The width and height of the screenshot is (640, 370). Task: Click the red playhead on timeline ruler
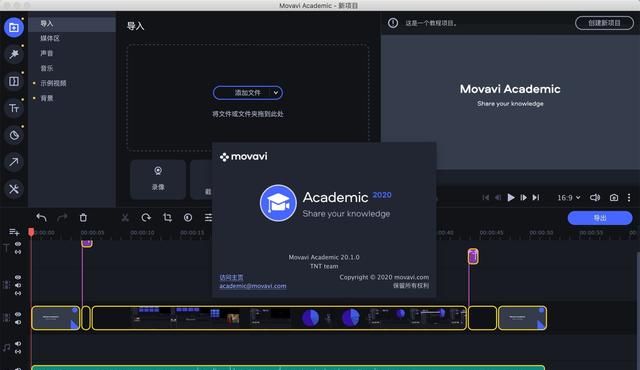pos(31,232)
